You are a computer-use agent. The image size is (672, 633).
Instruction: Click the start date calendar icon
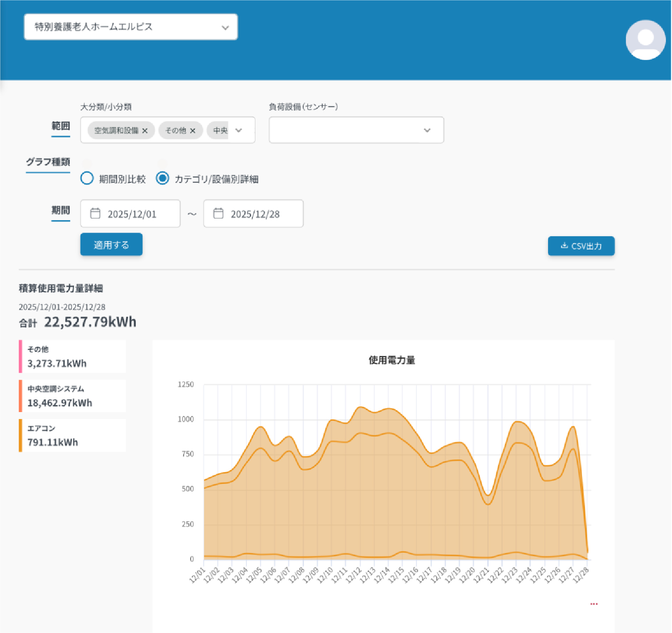(x=95, y=213)
